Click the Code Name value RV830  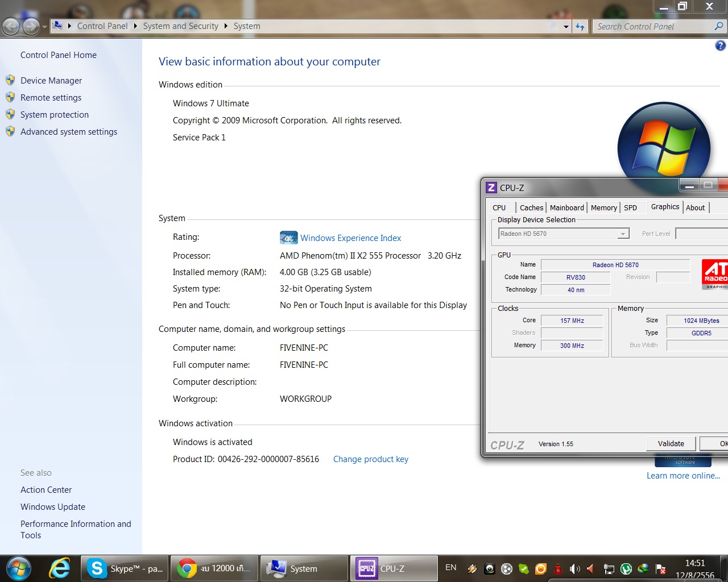(576, 277)
